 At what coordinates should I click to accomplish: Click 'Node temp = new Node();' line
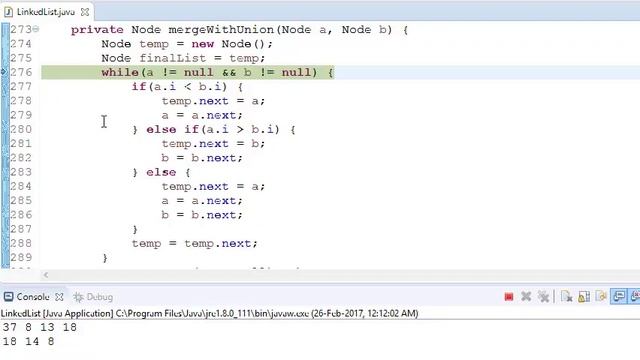[187, 44]
